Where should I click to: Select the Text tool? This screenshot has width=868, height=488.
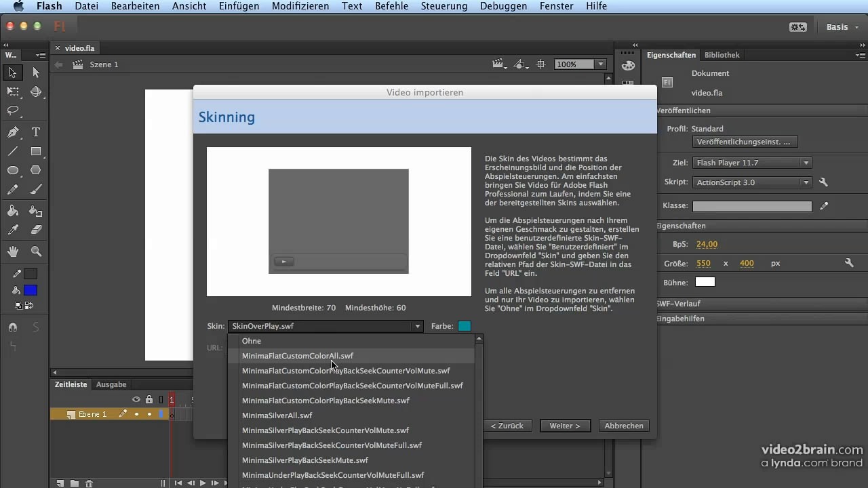[36, 131]
